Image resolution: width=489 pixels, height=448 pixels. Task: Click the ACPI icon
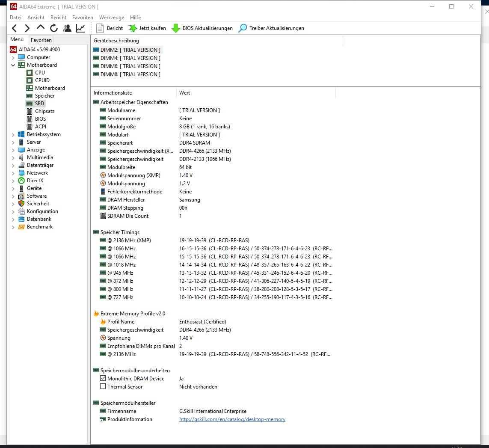[x=30, y=126]
